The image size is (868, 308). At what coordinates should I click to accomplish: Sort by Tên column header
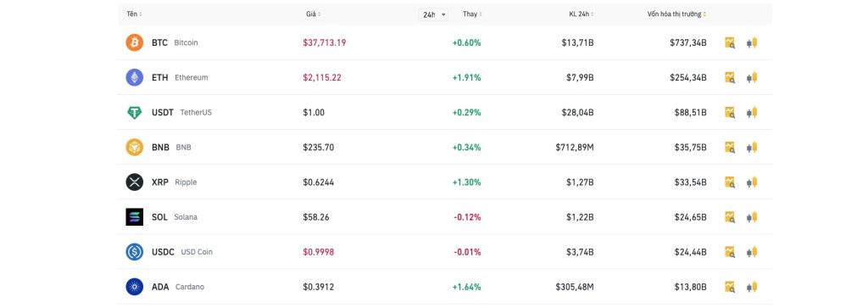pos(135,14)
